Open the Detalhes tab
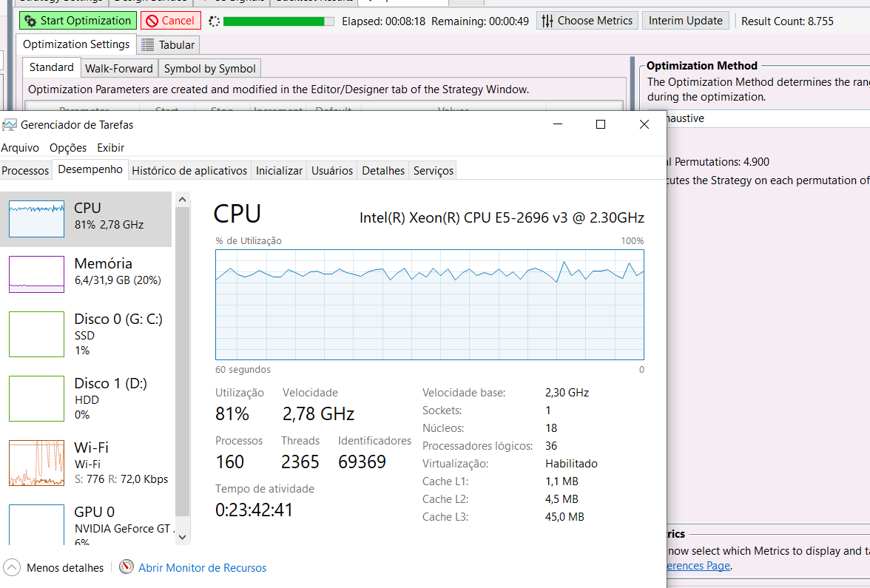Screen dimensions: 870x588 pyautogui.click(x=383, y=170)
